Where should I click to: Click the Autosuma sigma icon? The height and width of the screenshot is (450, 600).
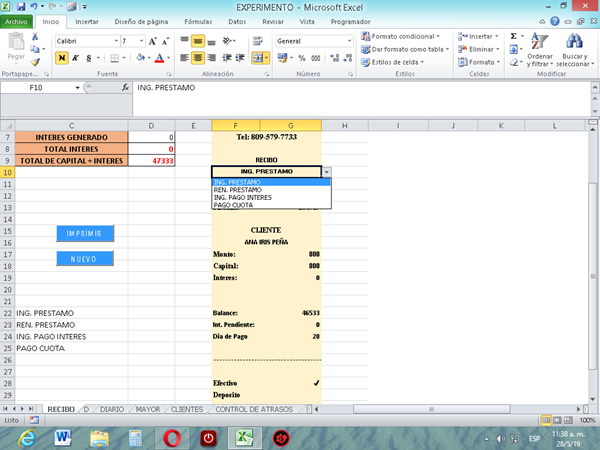click(x=514, y=35)
